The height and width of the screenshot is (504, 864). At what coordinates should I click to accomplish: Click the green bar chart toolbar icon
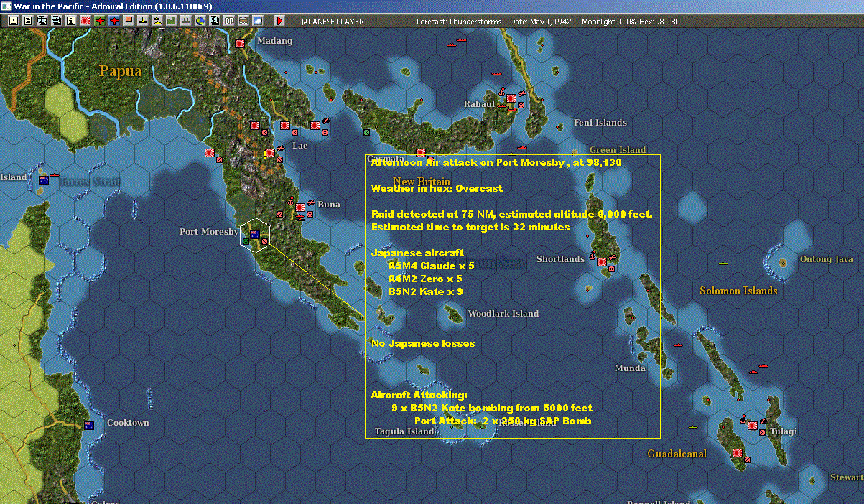[x=172, y=21]
